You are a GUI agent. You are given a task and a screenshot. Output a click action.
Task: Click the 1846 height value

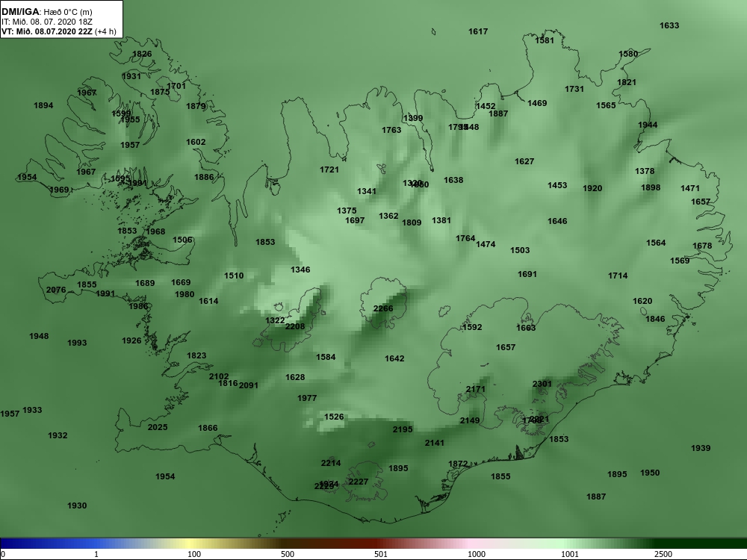pos(655,319)
